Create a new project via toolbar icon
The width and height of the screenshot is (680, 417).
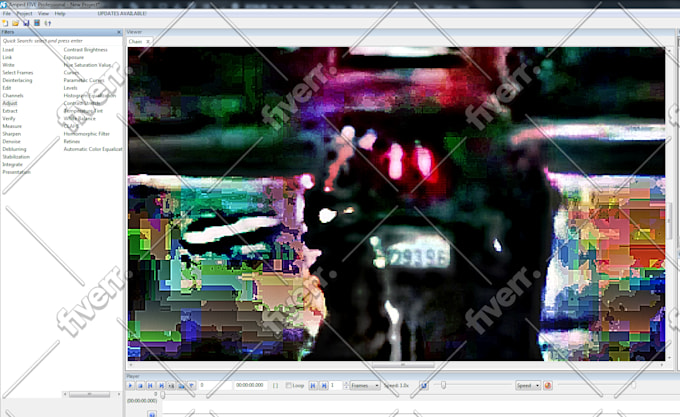pyautogui.click(x=5, y=23)
